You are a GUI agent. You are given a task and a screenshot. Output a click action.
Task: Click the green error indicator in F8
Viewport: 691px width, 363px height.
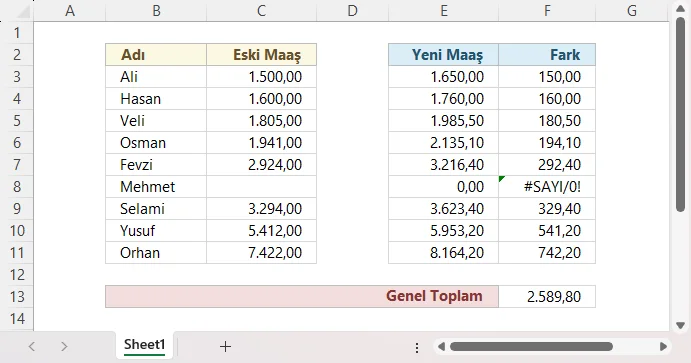pyautogui.click(x=502, y=178)
